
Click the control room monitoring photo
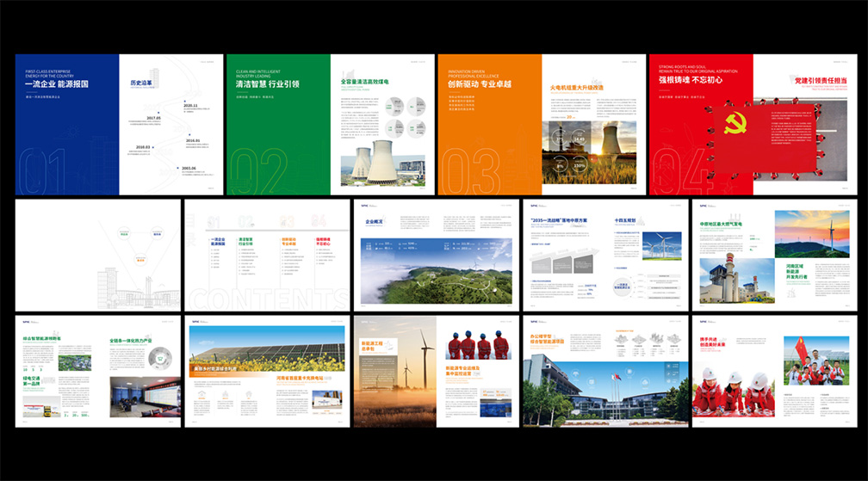click(145, 397)
